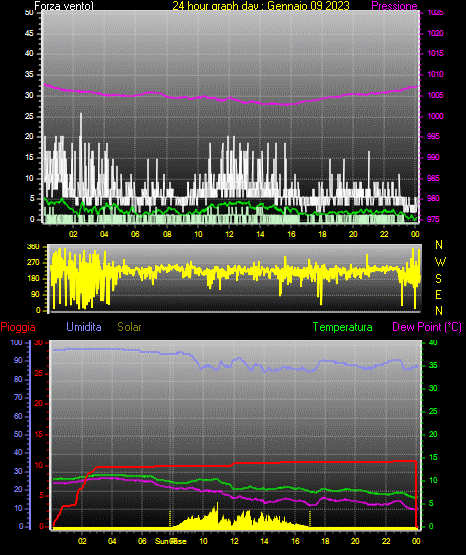The width and height of the screenshot is (466, 555).
Task: Click hour label 14 on bottom graph time axis
Action: click(264, 541)
